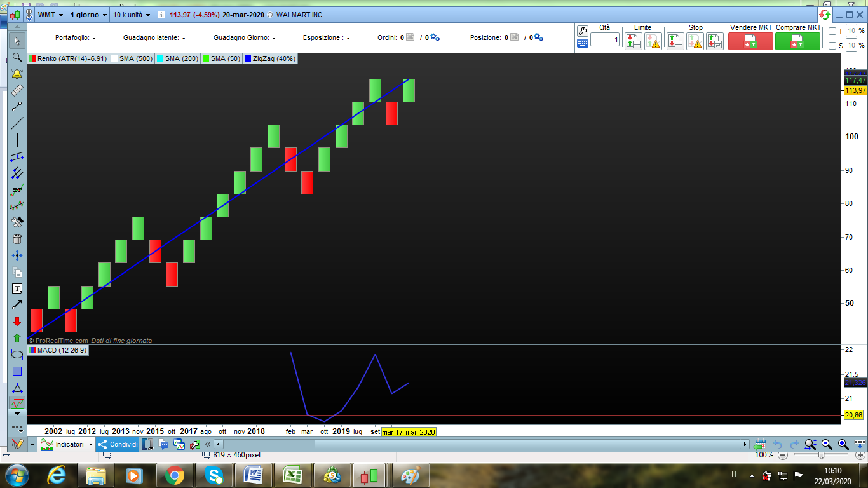Viewport: 868px width, 488px height.
Task: Pick the diagonal line drawing tool
Action: point(17,123)
